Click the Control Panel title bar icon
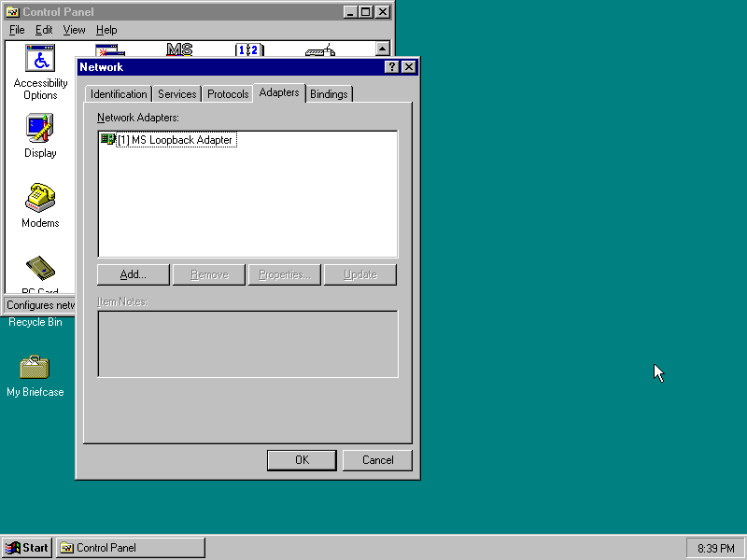Viewport: 747px width, 560px height. point(13,12)
